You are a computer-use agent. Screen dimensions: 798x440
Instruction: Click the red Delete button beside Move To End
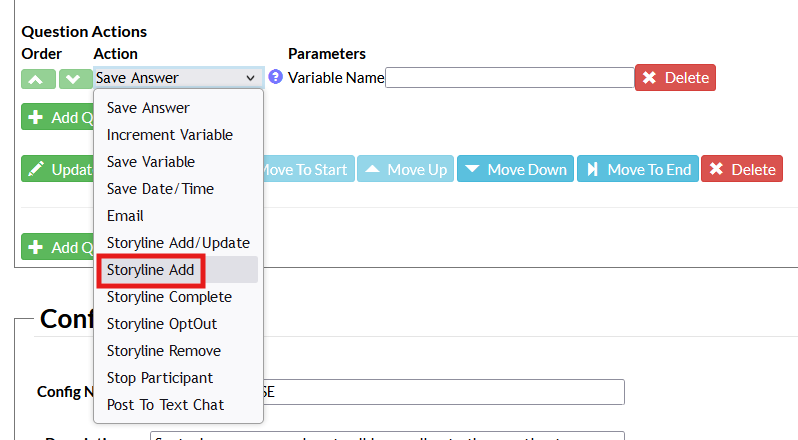(742, 169)
